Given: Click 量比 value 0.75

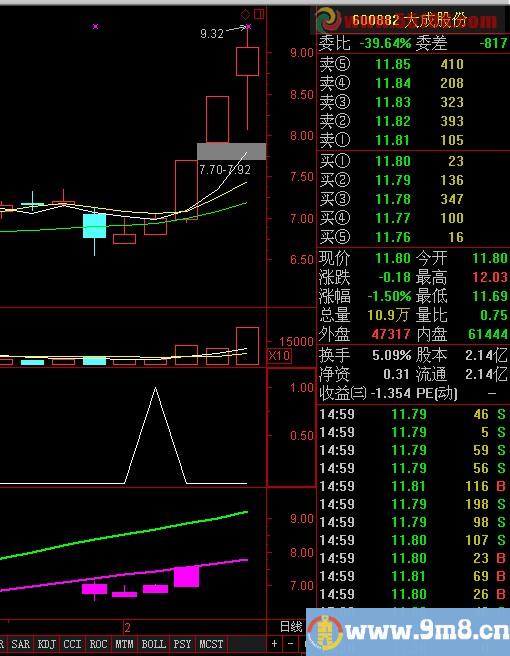Looking at the screenshot, I should tap(494, 315).
